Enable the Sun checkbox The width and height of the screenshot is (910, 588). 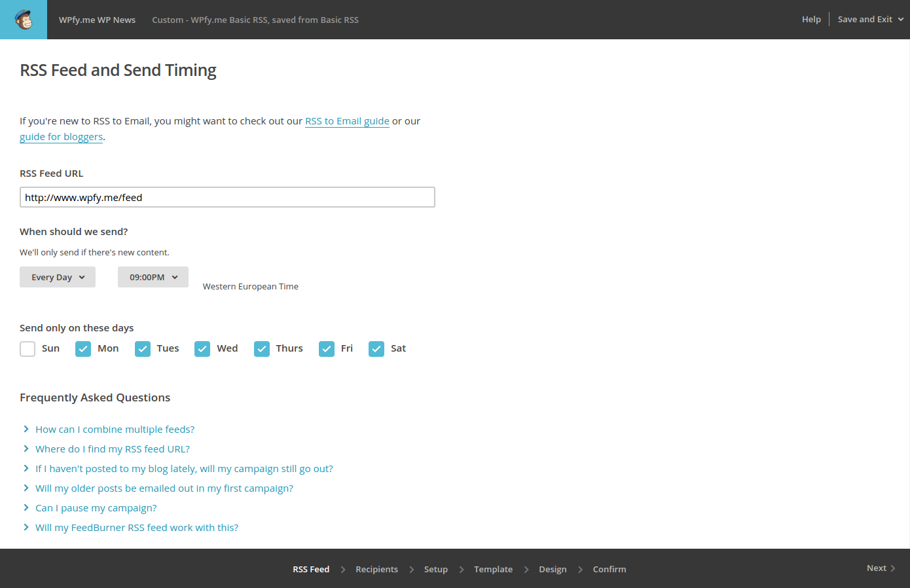(x=27, y=349)
